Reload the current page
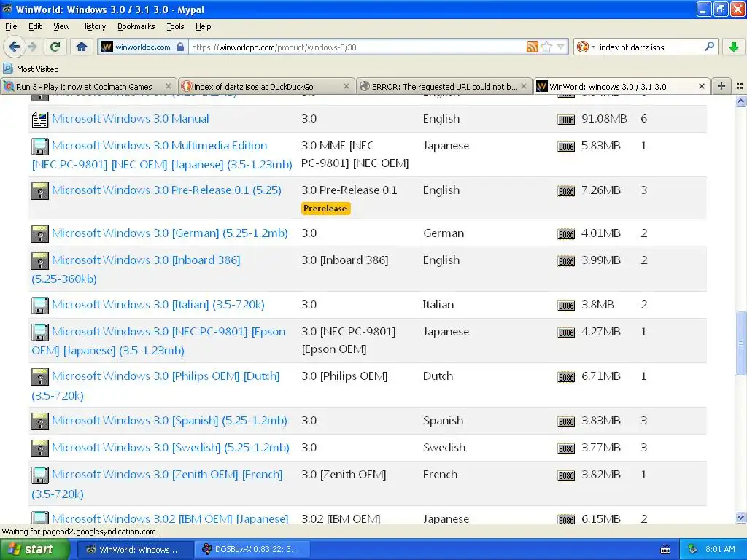The height and width of the screenshot is (560, 747). click(55, 47)
